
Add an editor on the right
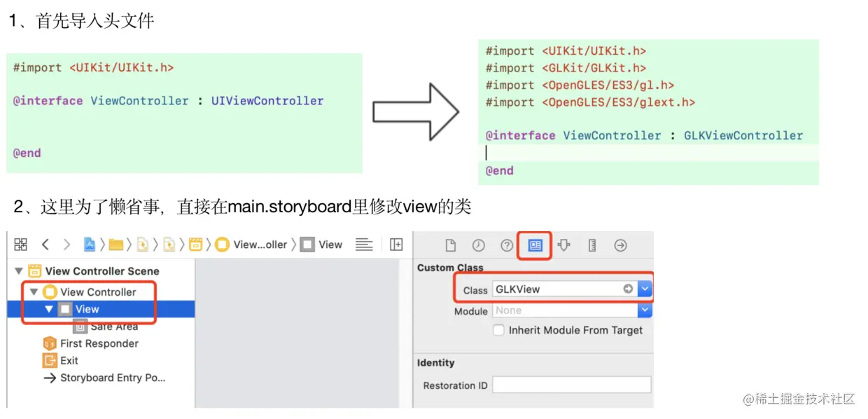[x=396, y=245]
